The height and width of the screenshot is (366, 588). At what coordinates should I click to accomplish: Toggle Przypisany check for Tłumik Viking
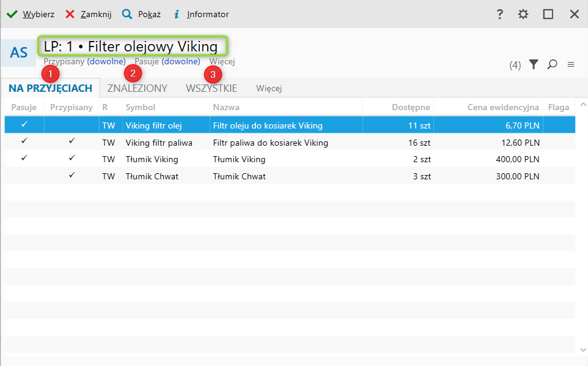coord(72,158)
